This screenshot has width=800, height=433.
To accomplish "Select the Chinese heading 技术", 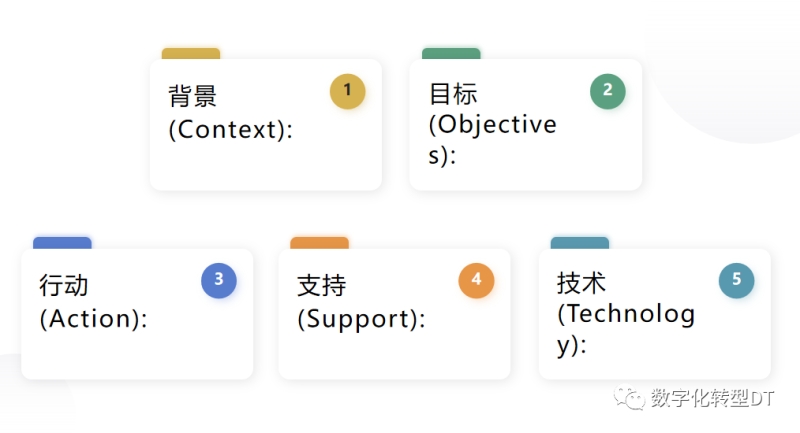I will (x=581, y=283).
